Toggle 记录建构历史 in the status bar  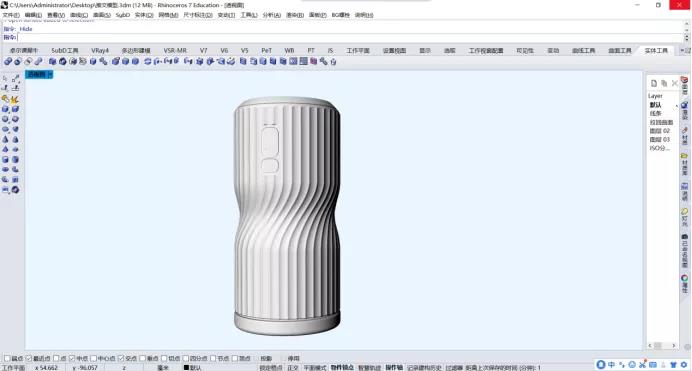[x=424, y=367]
